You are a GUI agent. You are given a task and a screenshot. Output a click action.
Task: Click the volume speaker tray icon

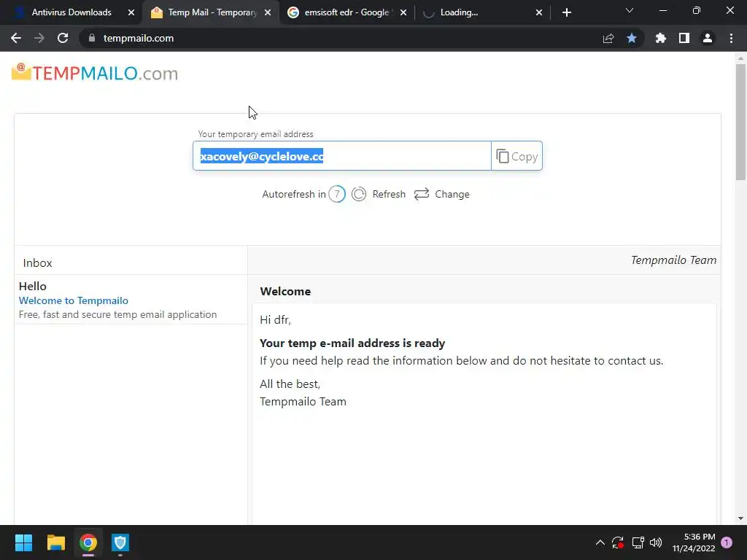656,542
